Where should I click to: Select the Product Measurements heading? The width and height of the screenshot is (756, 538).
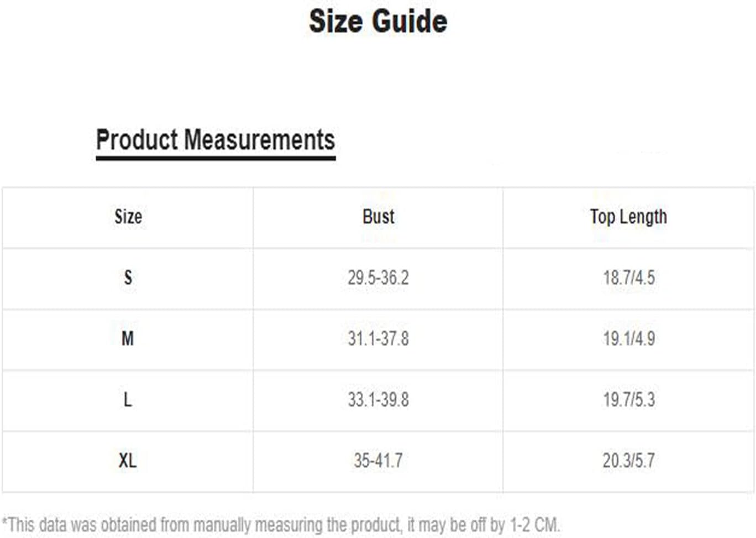click(x=216, y=139)
